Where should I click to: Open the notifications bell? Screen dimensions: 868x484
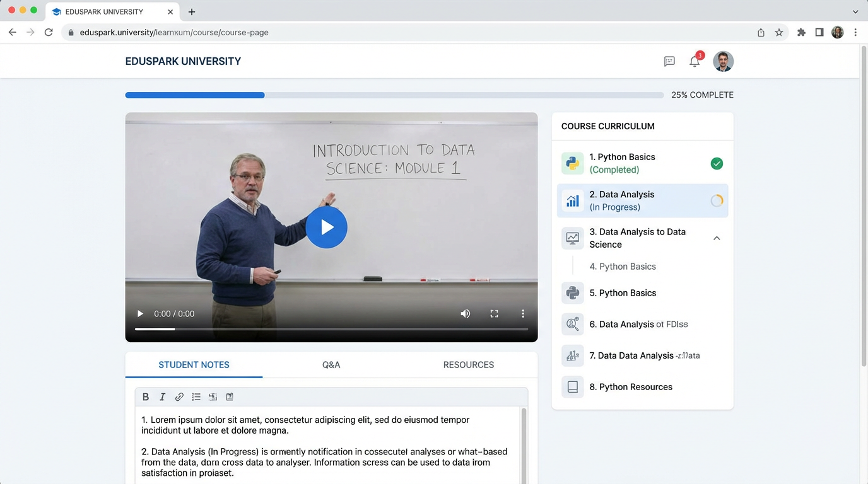(x=694, y=61)
